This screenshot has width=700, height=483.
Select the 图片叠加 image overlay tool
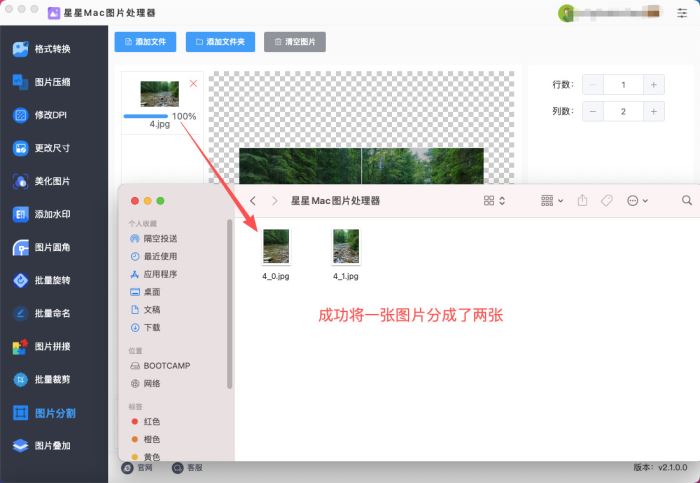pos(42,446)
